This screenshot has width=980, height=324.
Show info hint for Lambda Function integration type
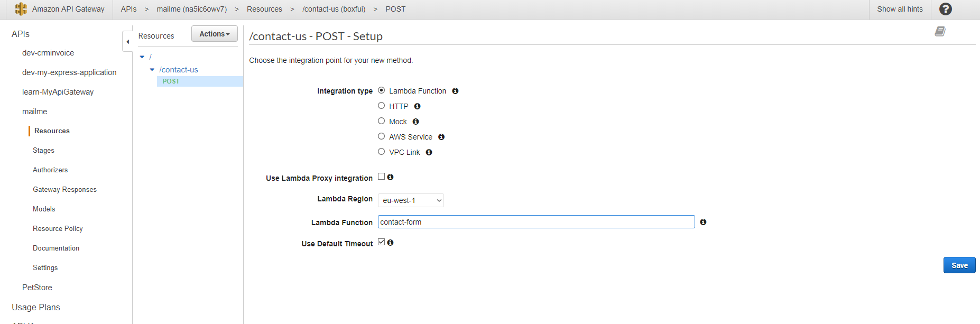click(x=455, y=91)
